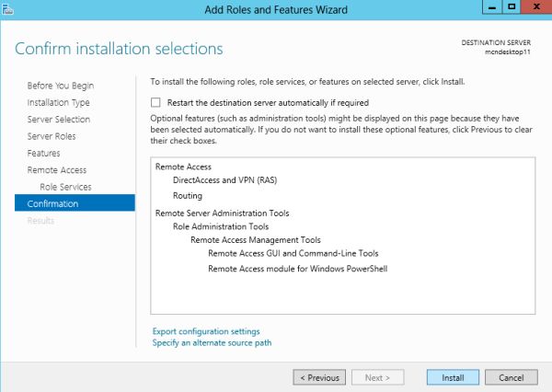Cancel the wizard
Viewport: 552px width, 392px height.
coord(511,377)
